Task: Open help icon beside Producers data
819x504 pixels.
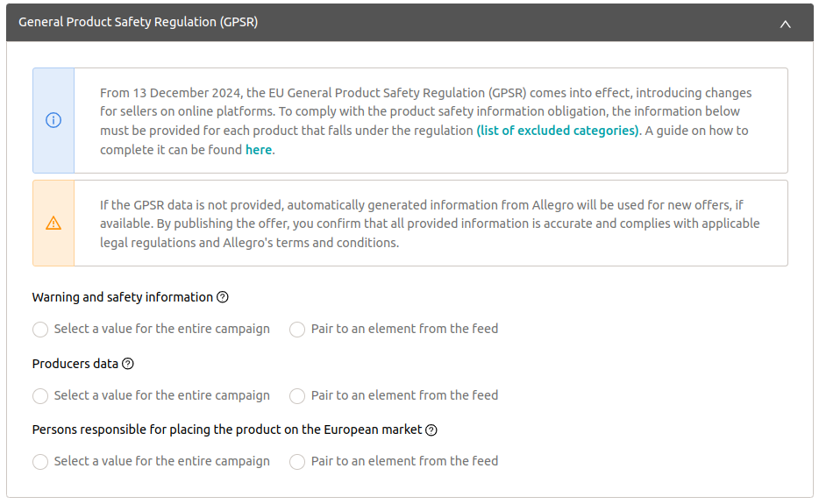Action: 128,364
